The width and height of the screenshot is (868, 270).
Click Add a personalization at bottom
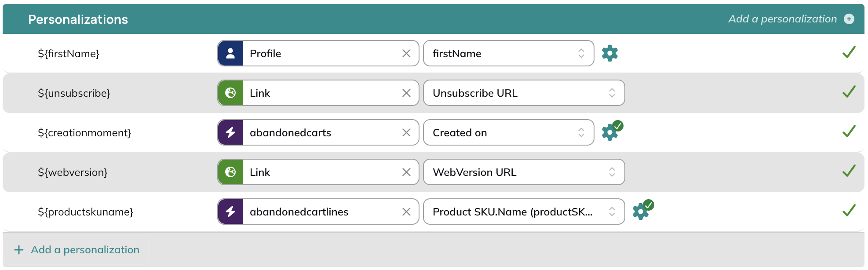77,250
